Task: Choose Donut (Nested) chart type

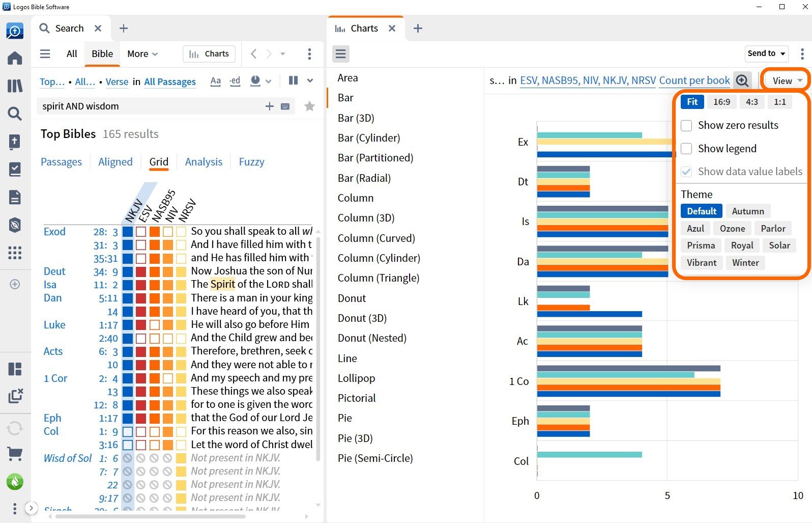Action: pos(372,338)
